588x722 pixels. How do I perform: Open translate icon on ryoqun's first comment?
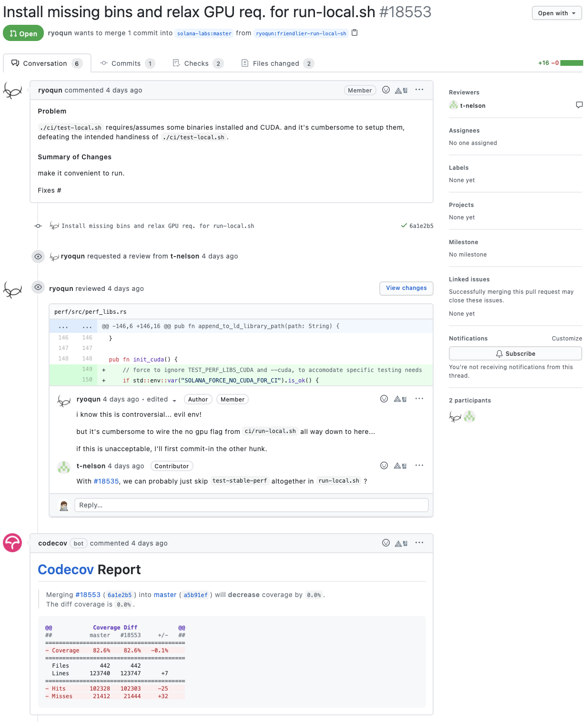[x=401, y=90]
